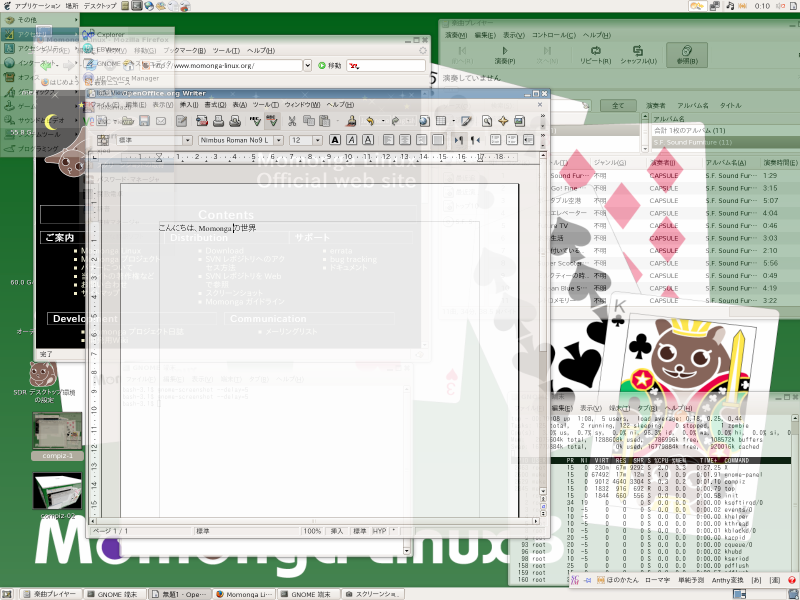Open the Firefox URL history dropdown arrow

coord(307,65)
